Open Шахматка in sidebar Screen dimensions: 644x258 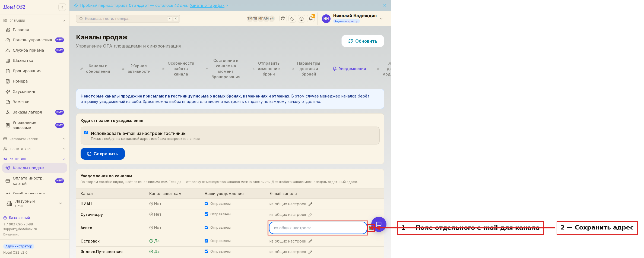click(34, 61)
